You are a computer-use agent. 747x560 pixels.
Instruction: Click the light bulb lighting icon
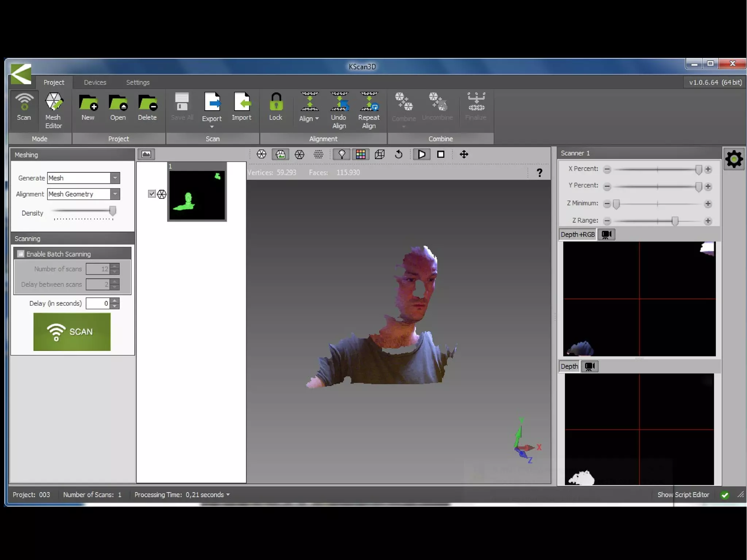[342, 154]
